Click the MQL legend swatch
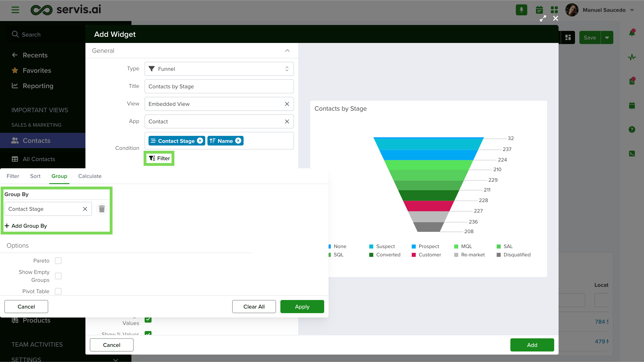This screenshot has width=644, height=362. point(456,247)
